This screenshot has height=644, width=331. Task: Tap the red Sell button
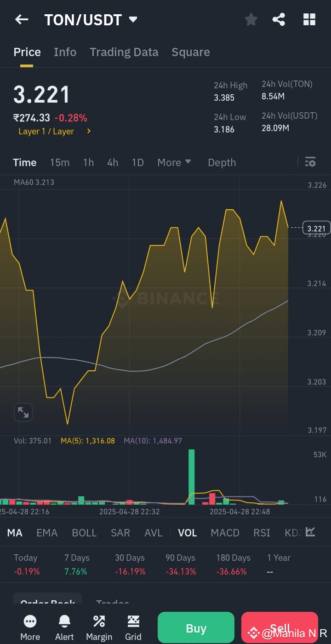pos(280,628)
